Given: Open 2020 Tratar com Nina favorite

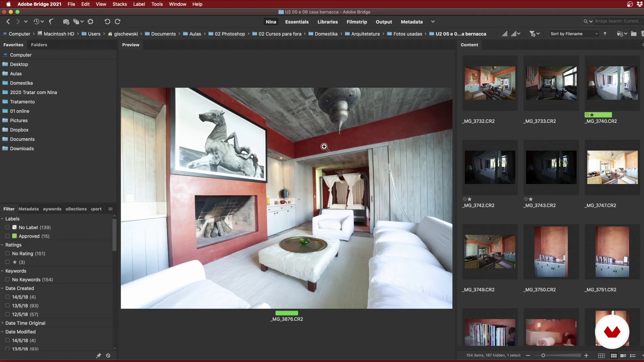Looking at the screenshot, I should click(x=33, y=92).
